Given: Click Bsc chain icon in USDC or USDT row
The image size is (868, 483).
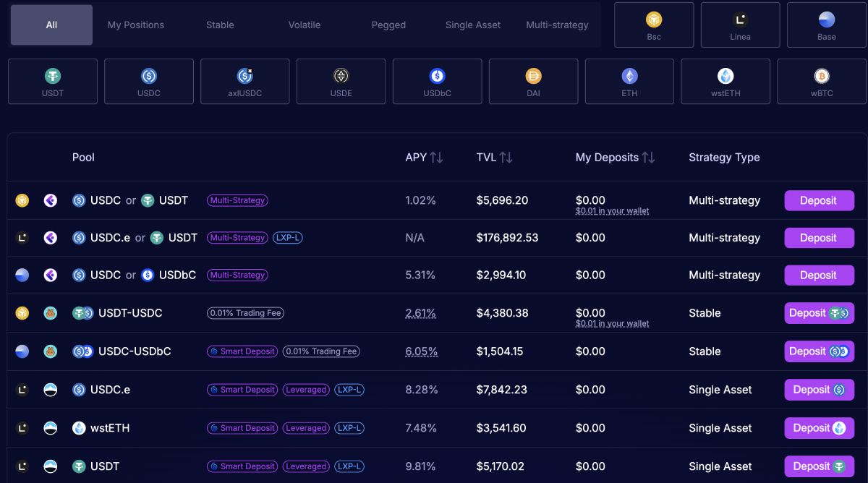Looking at the screenshot, I should (22, 200).
